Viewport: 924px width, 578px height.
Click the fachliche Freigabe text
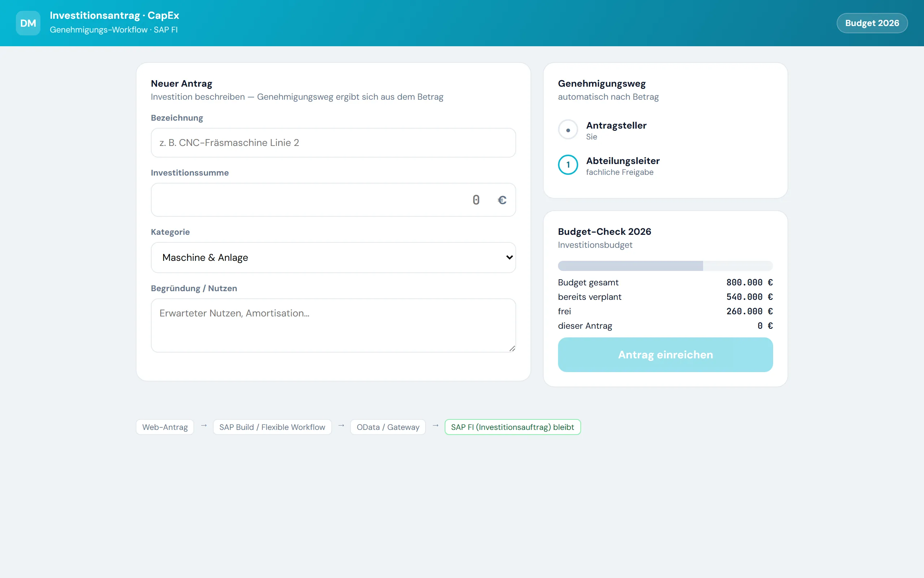coord(620,172)
